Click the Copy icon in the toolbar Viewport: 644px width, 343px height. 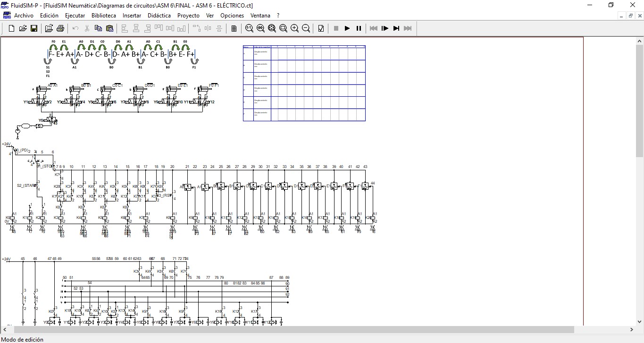coord(98,28)
